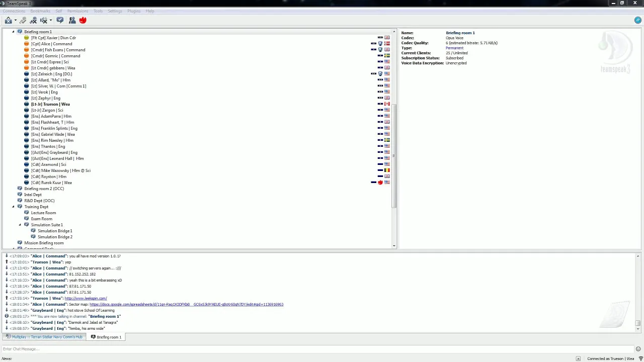Click the Swedish flag on Gomric's row
Screen dimensions: 644x362
[387, 56]
